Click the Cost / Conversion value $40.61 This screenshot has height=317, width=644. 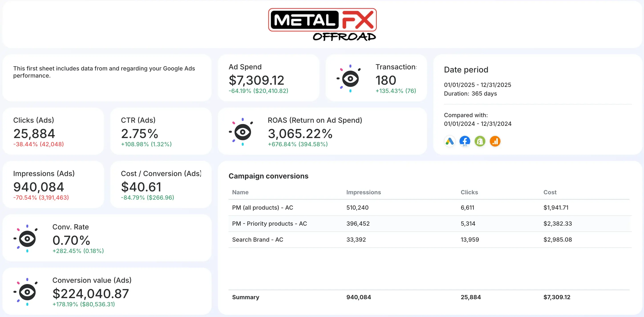pos(141,187)
